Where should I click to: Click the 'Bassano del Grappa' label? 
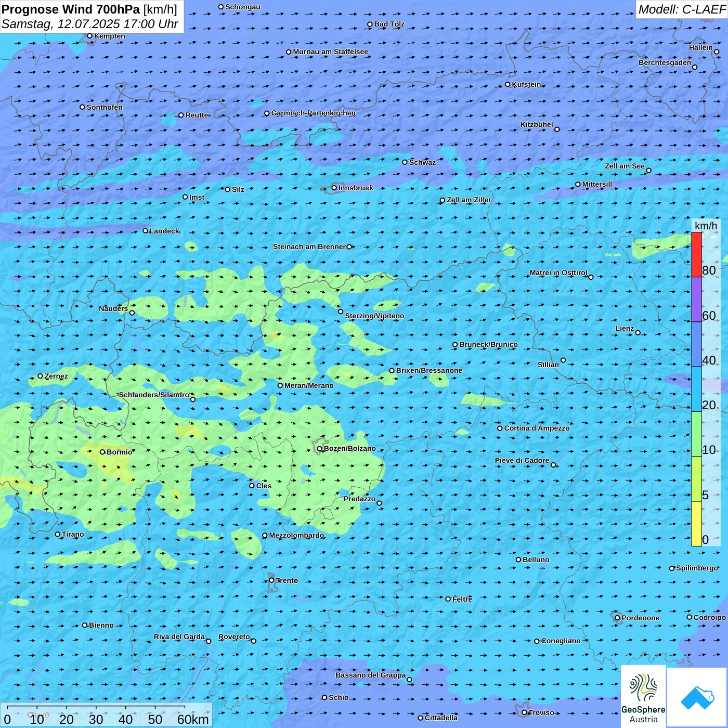coord(370,675)
